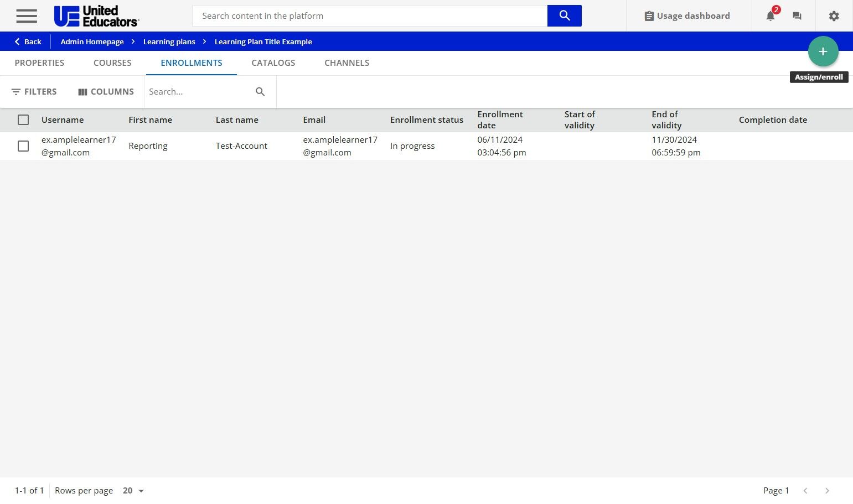This screenshot has width=853, height=504.
Task: Go to the next page arrow
Action: [827, 491]
